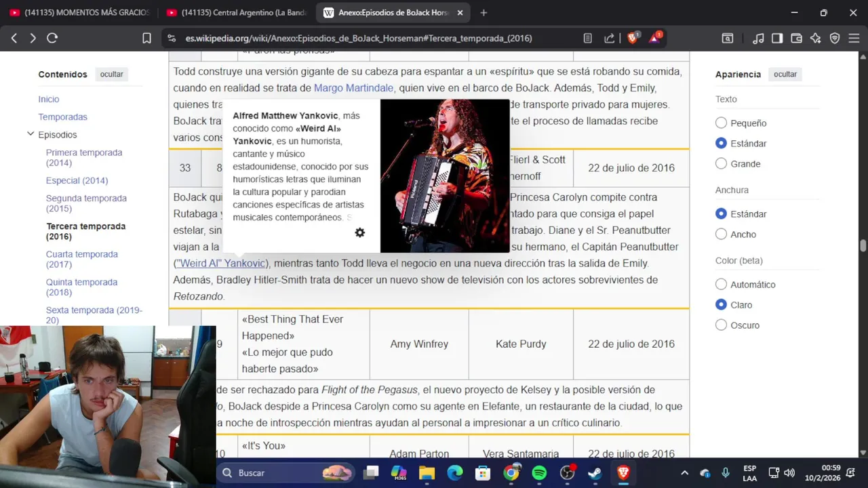Click the Windows Buscar search box
Image resolution: width=868 pixels, height=488 pixels.
285,472
